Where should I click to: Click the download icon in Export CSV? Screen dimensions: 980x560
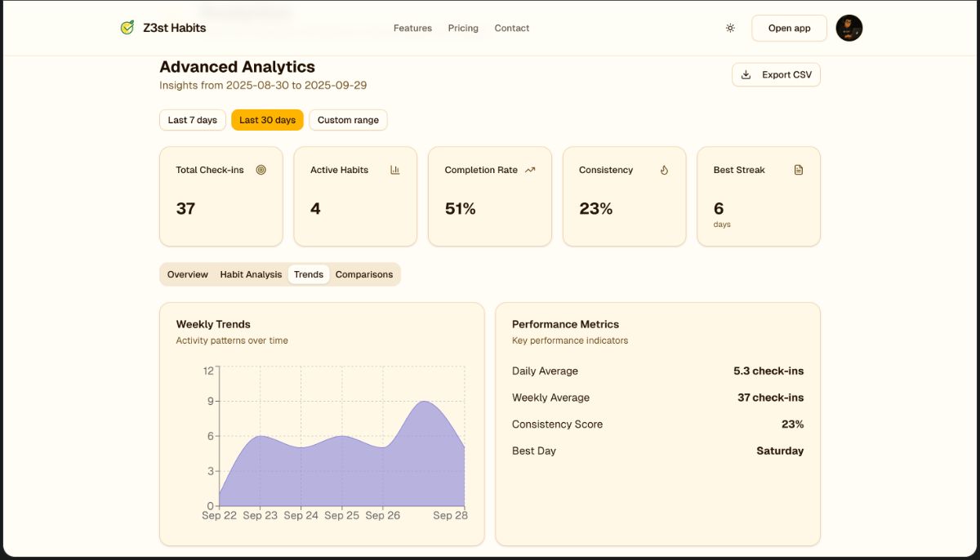click(746, 74)
